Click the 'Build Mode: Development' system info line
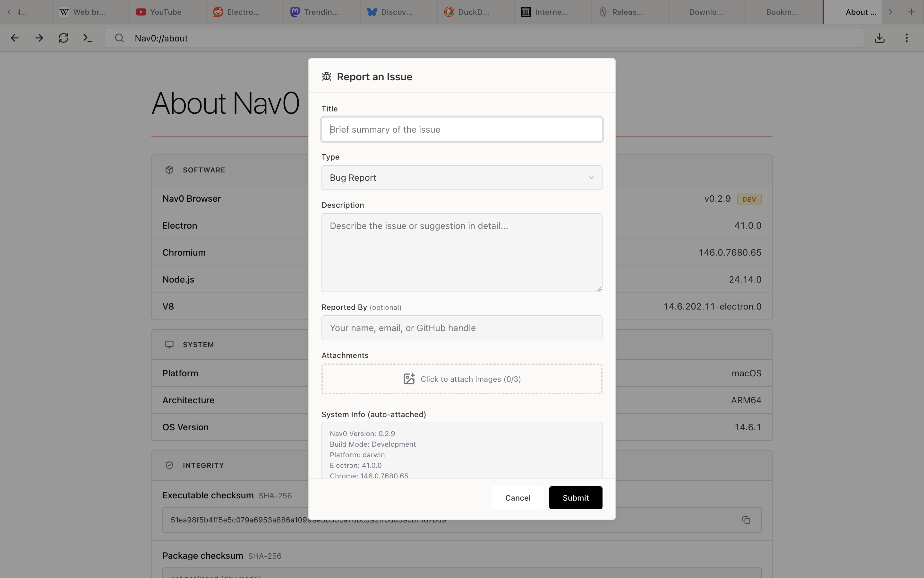The image size is (924, 578). 373,444
